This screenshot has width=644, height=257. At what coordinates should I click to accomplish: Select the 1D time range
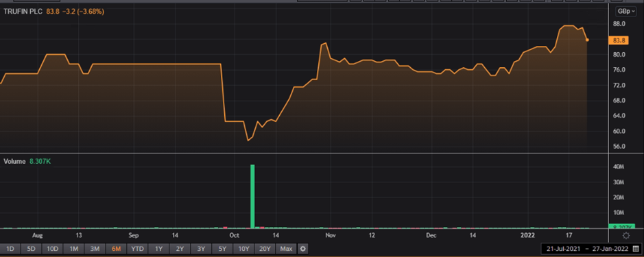[11, 248]
